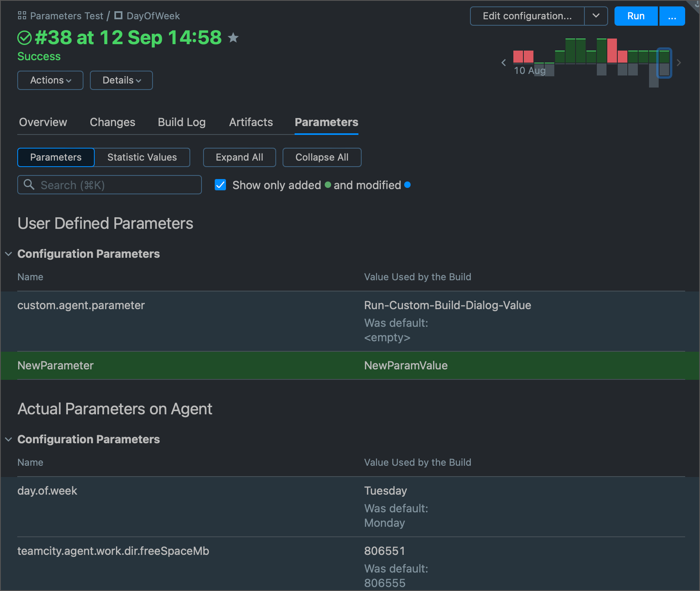Open the Artifacts tab
This screenshot has height=591, width=700.
click(251, 122)
